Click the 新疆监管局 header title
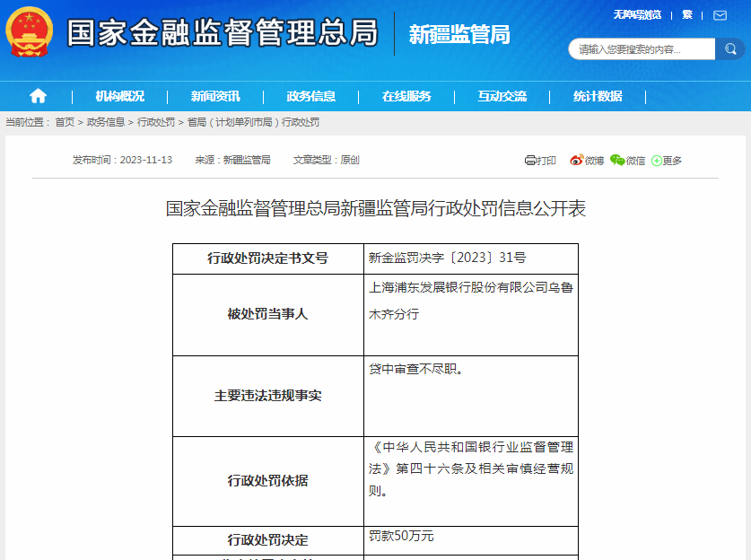The image size is (751, 560). pos(459,34)
